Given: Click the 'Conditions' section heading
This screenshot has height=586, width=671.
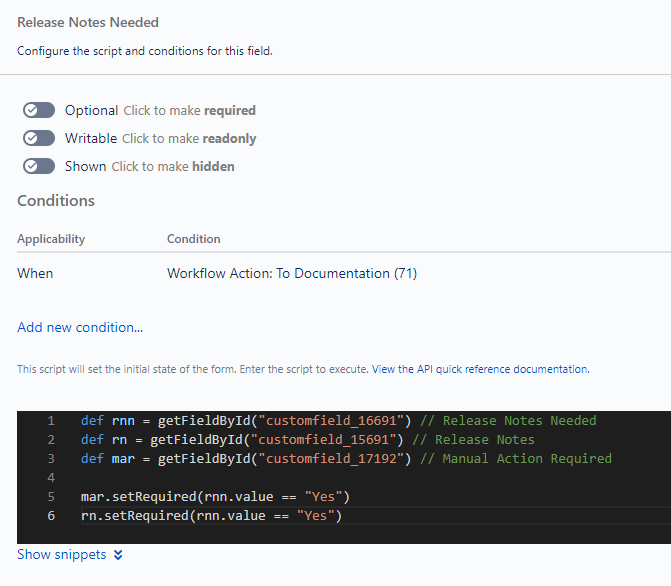Looking at the screenshot, I should point(56,201).
